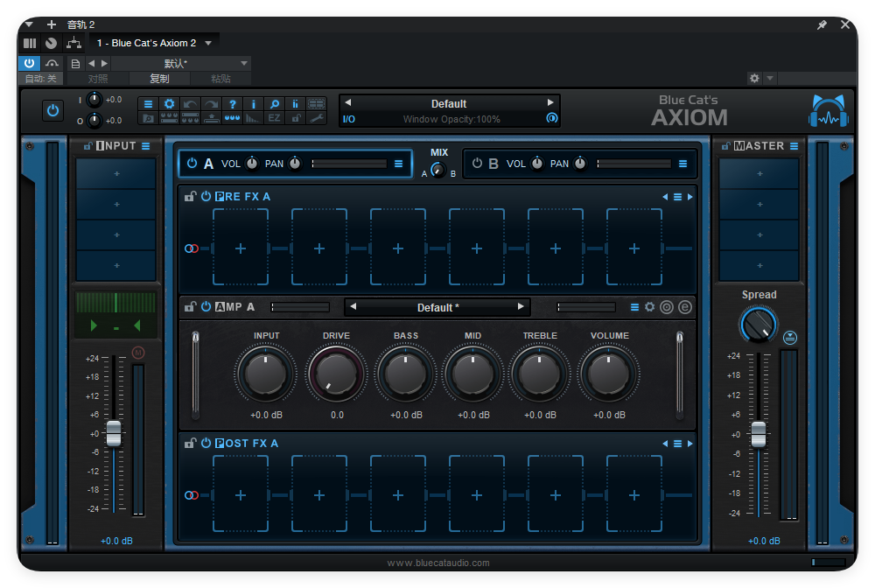Toggle host plugin power button
This screenshot has width=875, height=588.
[29, 63]
